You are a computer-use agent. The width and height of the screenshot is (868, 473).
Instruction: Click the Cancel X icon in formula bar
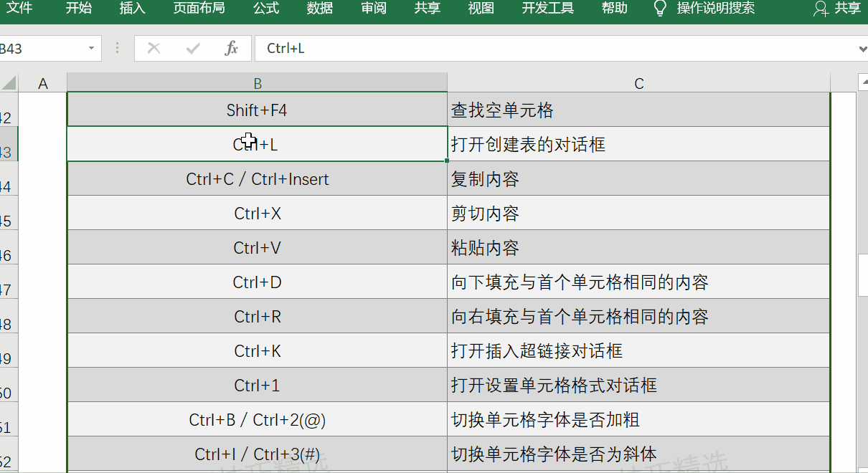pos(154,48)
